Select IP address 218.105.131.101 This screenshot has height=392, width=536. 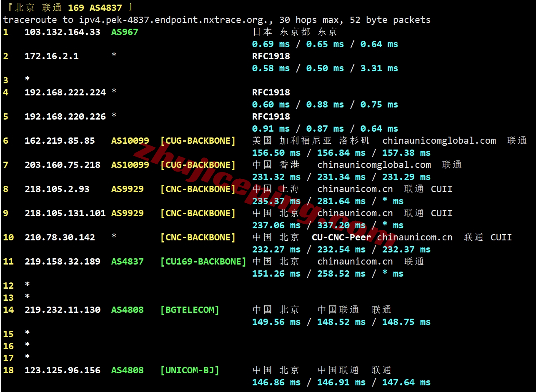[x=65, y=213]
